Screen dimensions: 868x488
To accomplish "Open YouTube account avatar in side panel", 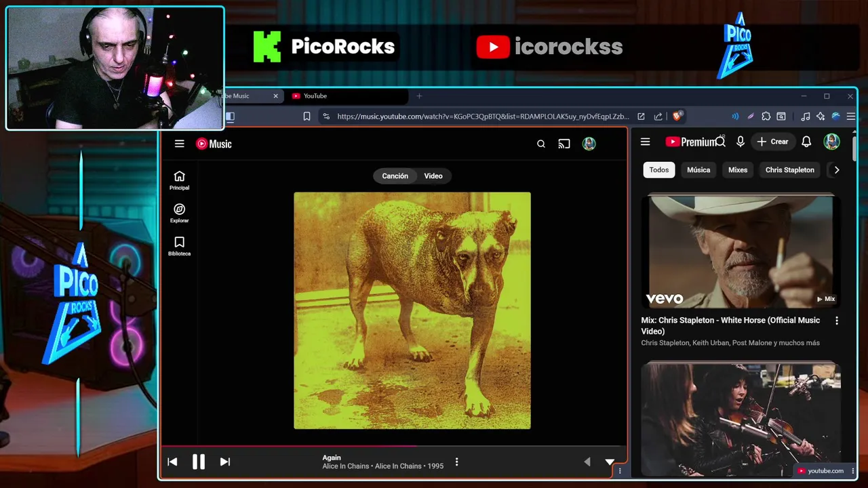I will tap(832, 142).
